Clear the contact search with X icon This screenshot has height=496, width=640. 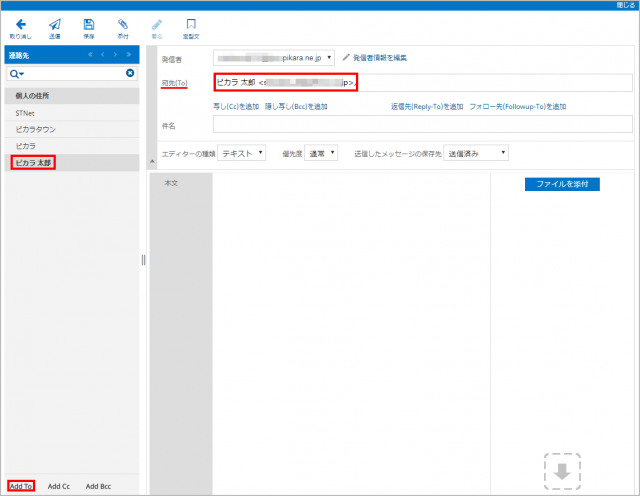pyautogui.click(x=130, y=73)
